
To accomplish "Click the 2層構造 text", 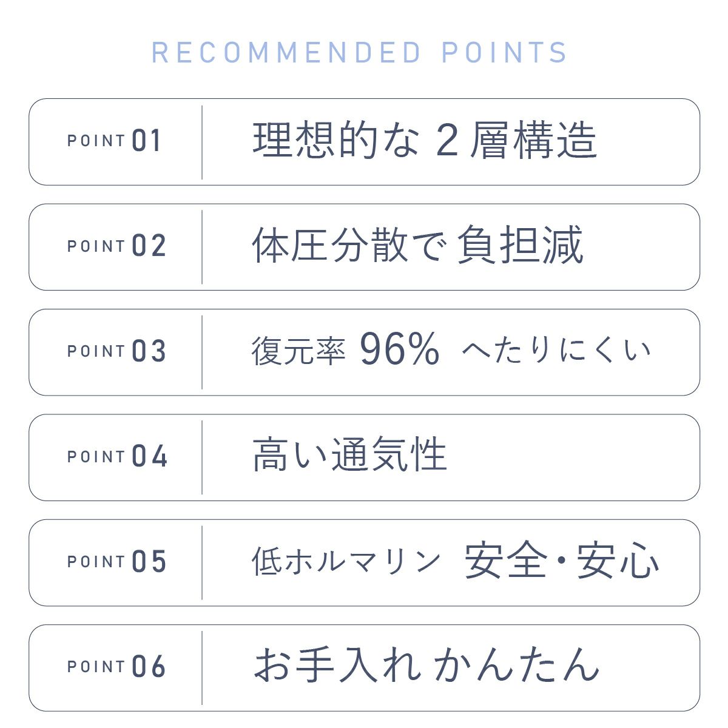I will pos(517,141).
